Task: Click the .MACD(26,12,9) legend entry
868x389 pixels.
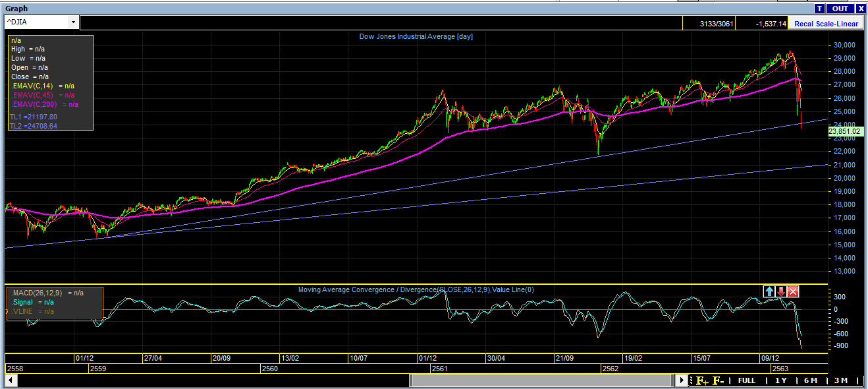Action: coord(47,293)
